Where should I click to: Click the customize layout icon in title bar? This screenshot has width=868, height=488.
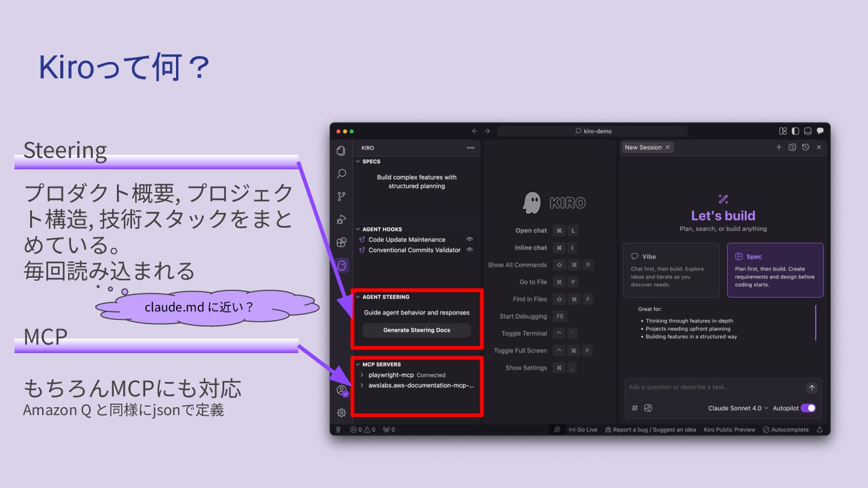783,131
